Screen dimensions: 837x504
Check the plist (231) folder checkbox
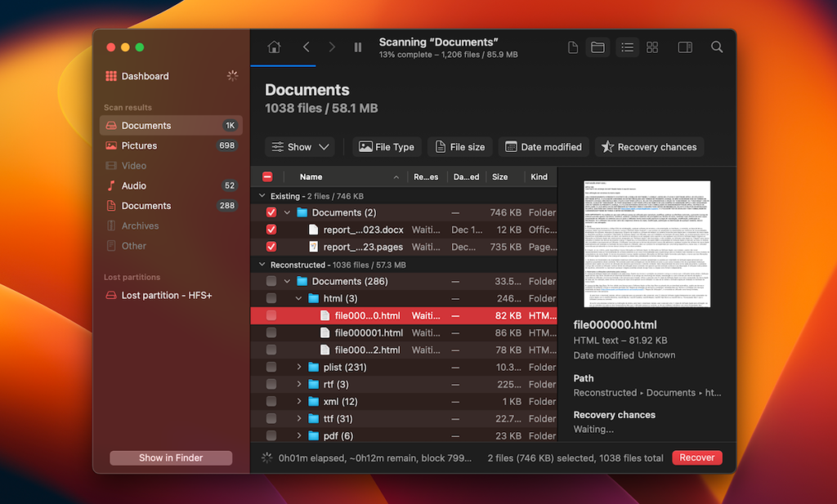pyautogui.click(x=271, y=367)
